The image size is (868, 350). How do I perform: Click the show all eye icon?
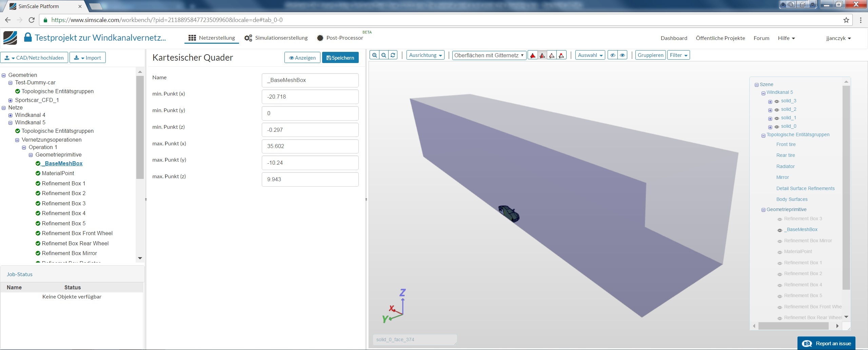pyautogui.click(x=623, y=55)
